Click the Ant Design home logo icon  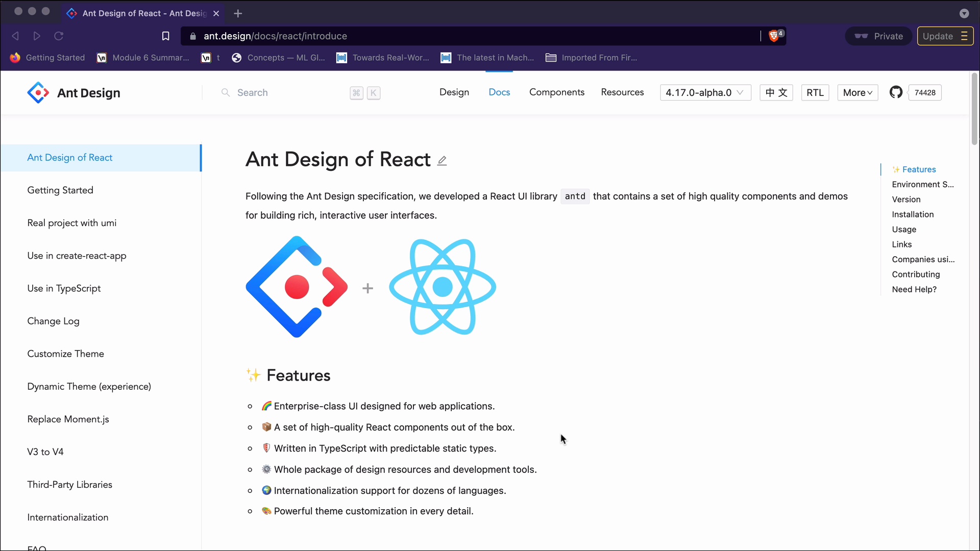[38, 92]
